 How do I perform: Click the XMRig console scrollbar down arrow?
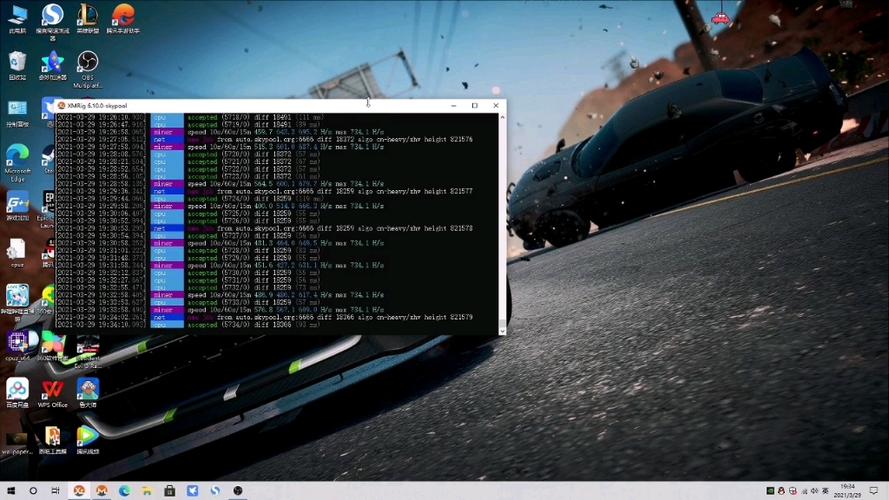(502, 329)
